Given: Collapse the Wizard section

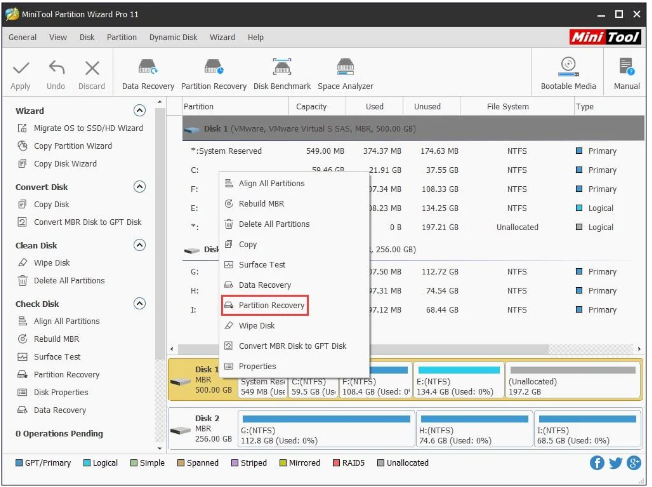Looking at the screenshot, I should pos(140,110).
